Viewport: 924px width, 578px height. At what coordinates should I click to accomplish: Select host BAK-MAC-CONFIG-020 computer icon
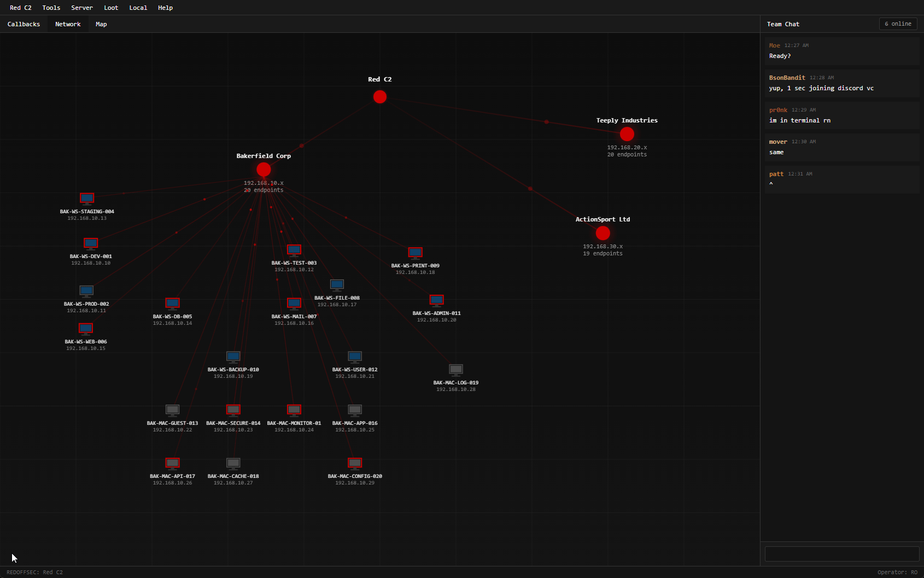[x=355, y=463]
